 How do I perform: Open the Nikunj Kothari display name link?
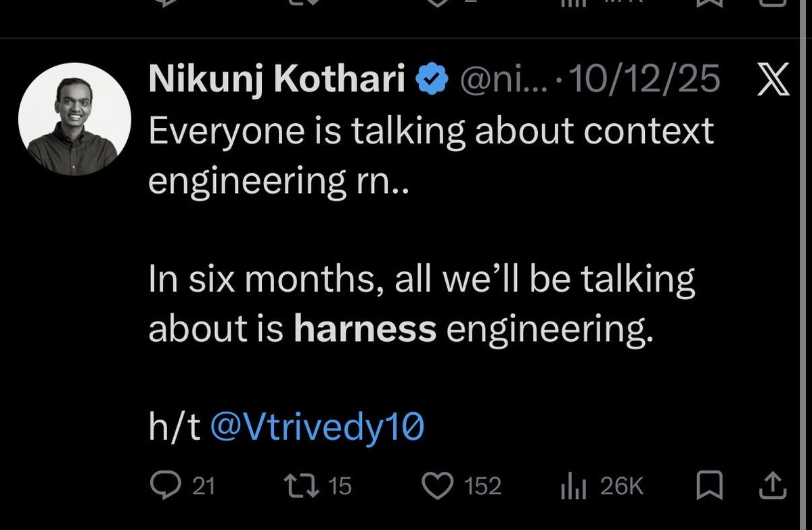pos(277,81)
